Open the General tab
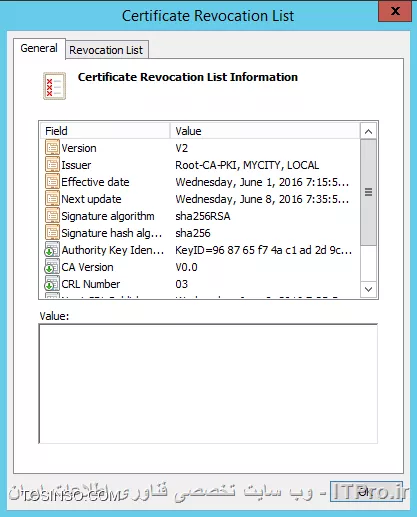This screenshot has width=417, height=517. click(x=39, y=48)
